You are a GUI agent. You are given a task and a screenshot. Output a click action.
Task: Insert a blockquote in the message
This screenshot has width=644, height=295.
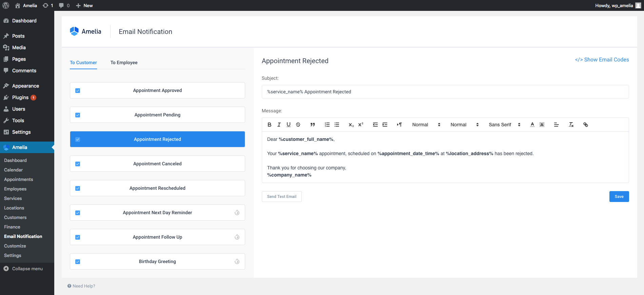tap(313, 125)
